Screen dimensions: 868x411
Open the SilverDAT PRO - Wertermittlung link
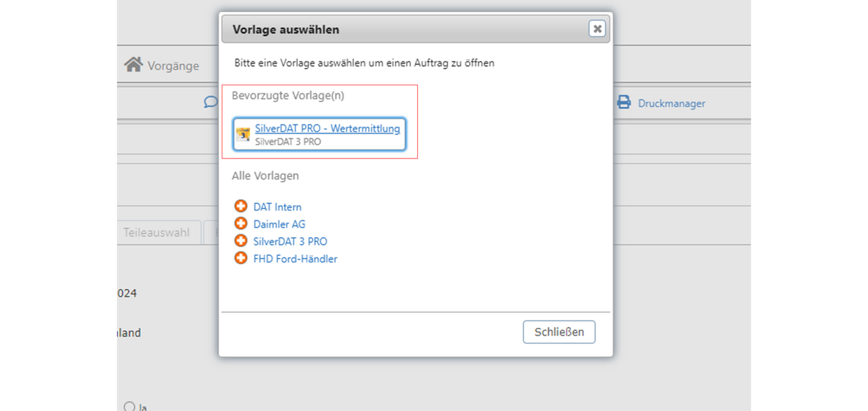pos(327,129)
